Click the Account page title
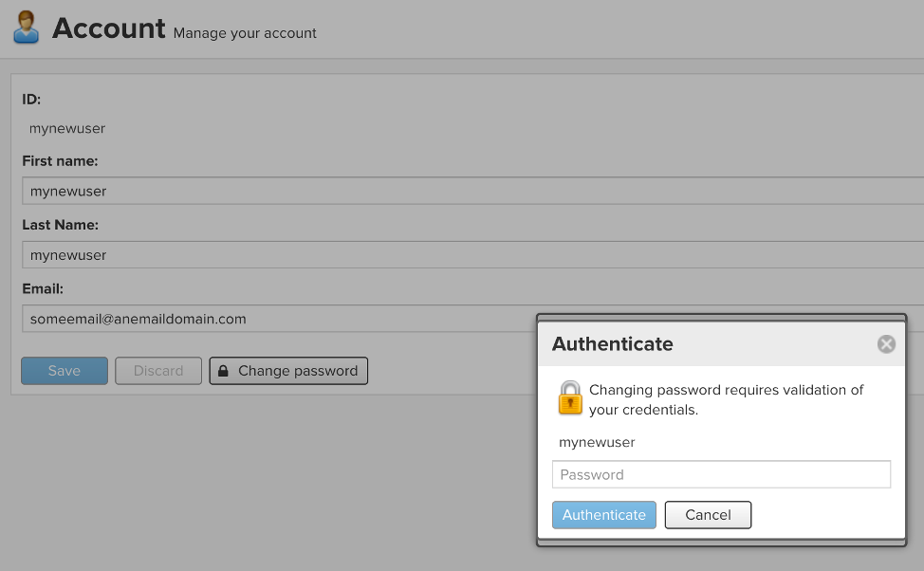 (108, 28)
